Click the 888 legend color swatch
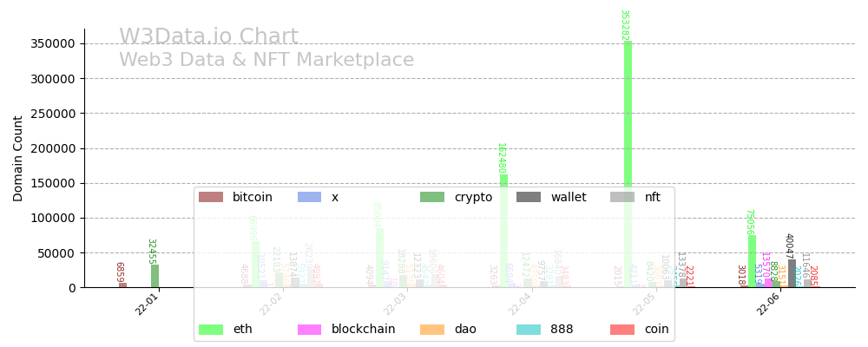This screenshot has height=347, width=868. 529,330
